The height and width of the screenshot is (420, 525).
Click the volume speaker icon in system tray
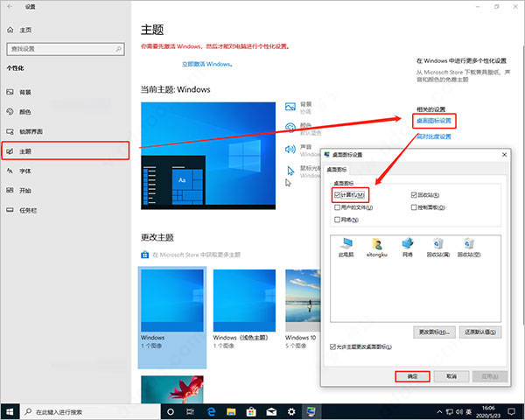click(x=459, y=411)
